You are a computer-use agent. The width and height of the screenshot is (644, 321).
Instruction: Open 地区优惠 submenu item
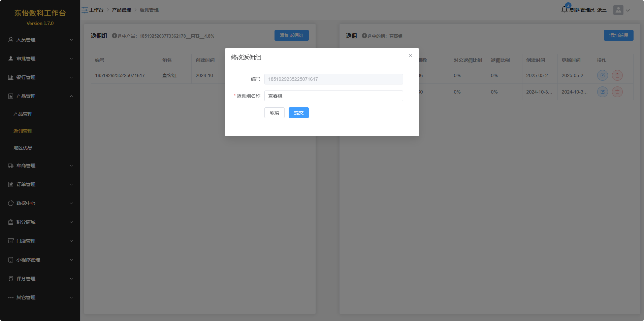[x=23, y=148]
